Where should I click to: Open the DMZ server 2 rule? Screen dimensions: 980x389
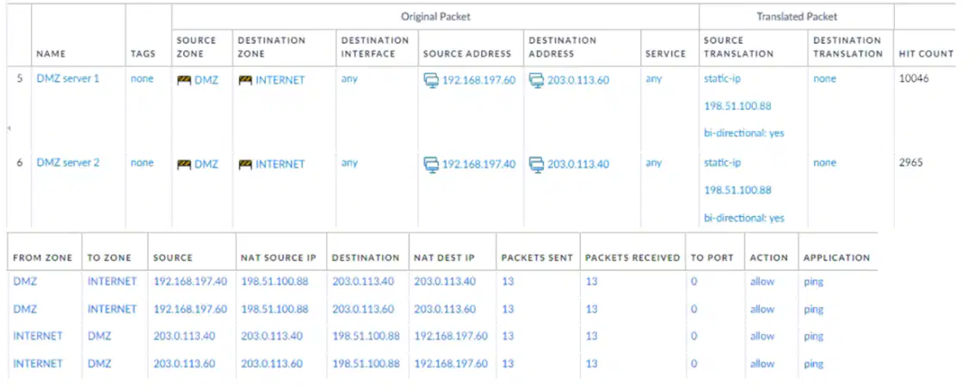click(67, 163)
